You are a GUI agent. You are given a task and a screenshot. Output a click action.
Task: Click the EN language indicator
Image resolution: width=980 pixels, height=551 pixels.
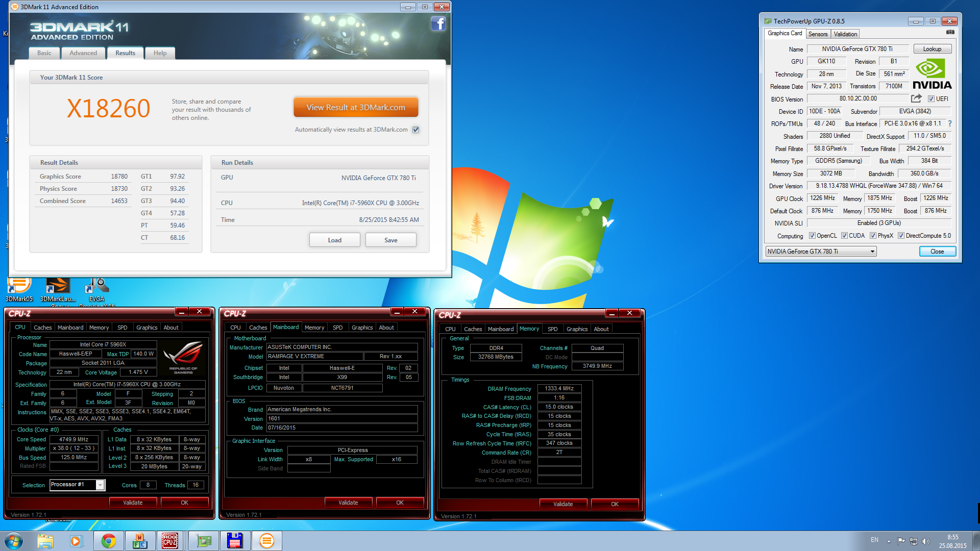(874, 540)
